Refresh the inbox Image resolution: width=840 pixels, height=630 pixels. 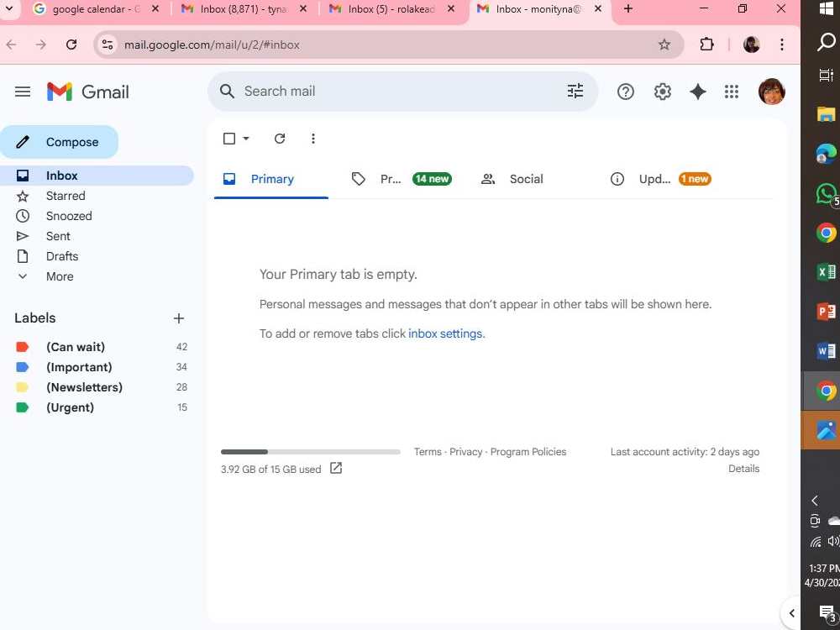tap(280, 139)
